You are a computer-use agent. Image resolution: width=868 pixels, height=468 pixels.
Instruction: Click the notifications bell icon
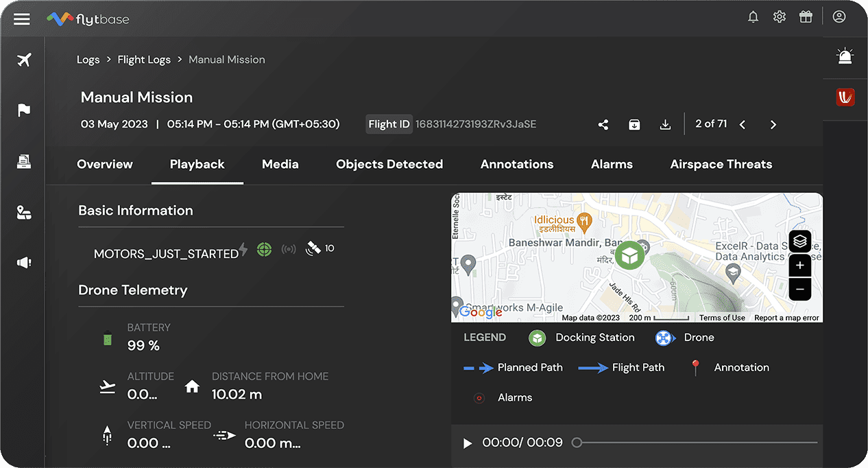753,16
